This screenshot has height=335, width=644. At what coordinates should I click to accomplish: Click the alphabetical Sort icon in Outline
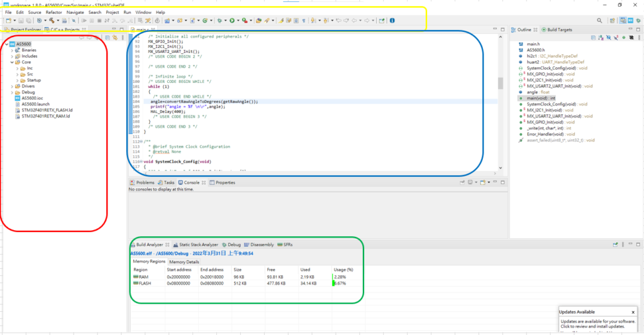[601, 38]
